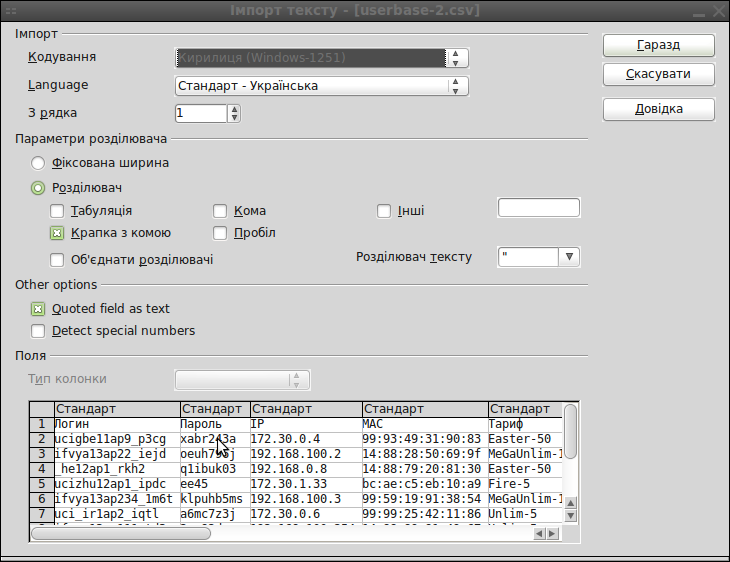This screenshot has width=730, height=562.
Task: Cancel with the Скасувати button
Action: click(658, 74)
